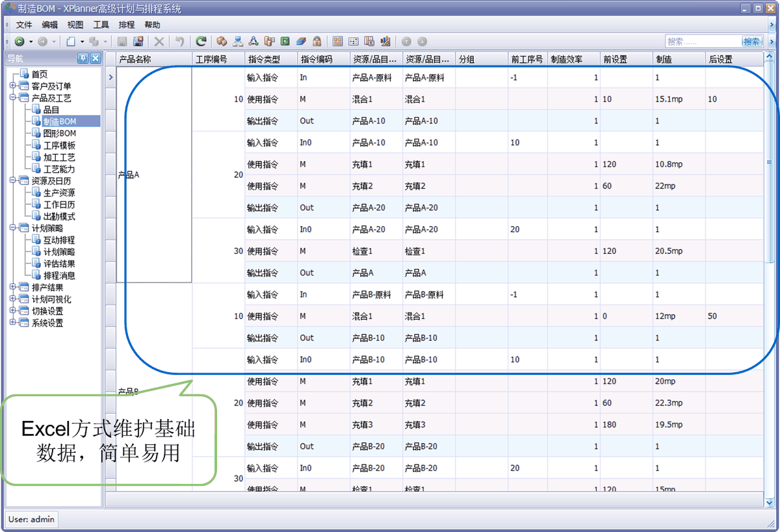Click the green refresh toolbar icon
The width and height of the screenshot is (780, 532).
click(201, 42)
